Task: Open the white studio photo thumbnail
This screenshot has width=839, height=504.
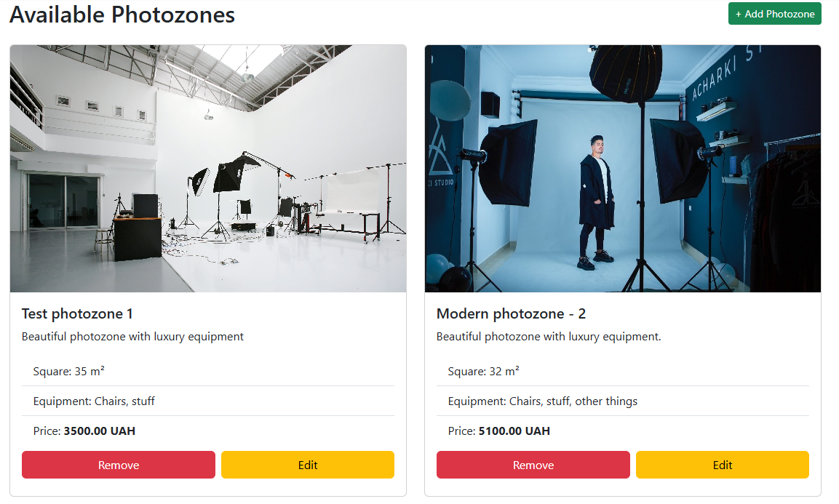Action: [208, 169]
